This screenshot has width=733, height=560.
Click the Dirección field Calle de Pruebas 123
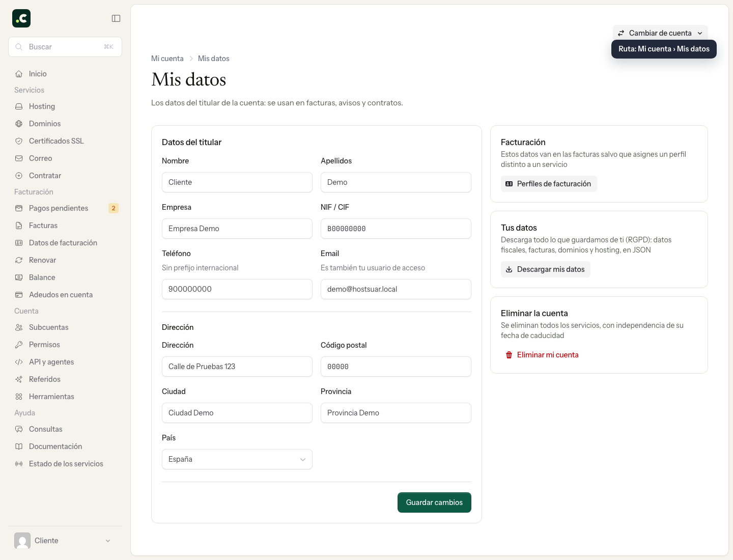(x=237, y=367)
